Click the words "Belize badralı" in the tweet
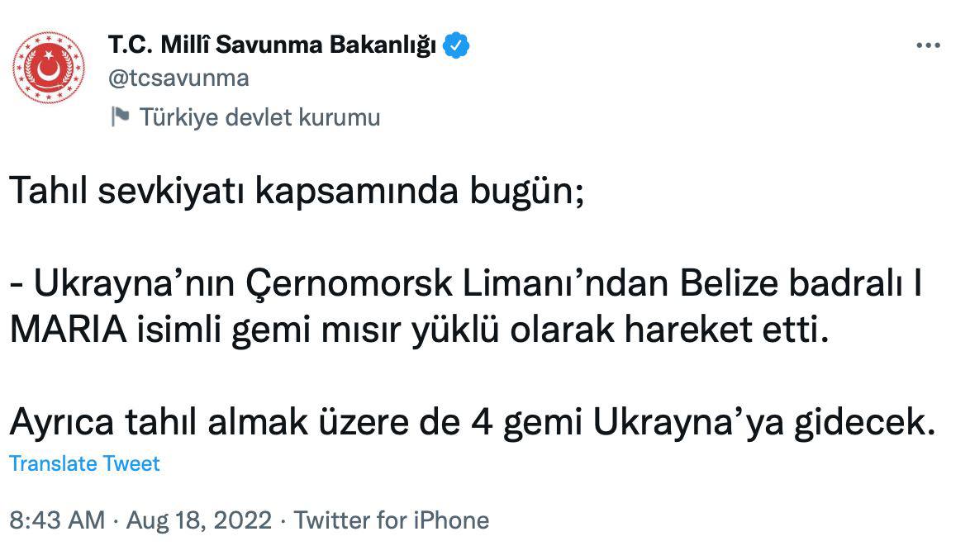 (788, 286)
